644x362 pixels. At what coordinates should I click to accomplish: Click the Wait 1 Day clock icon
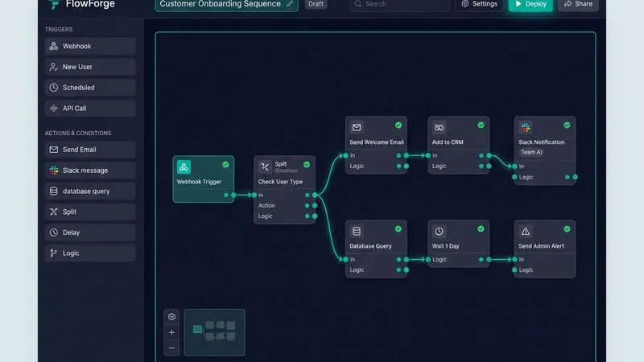point(439,232)
